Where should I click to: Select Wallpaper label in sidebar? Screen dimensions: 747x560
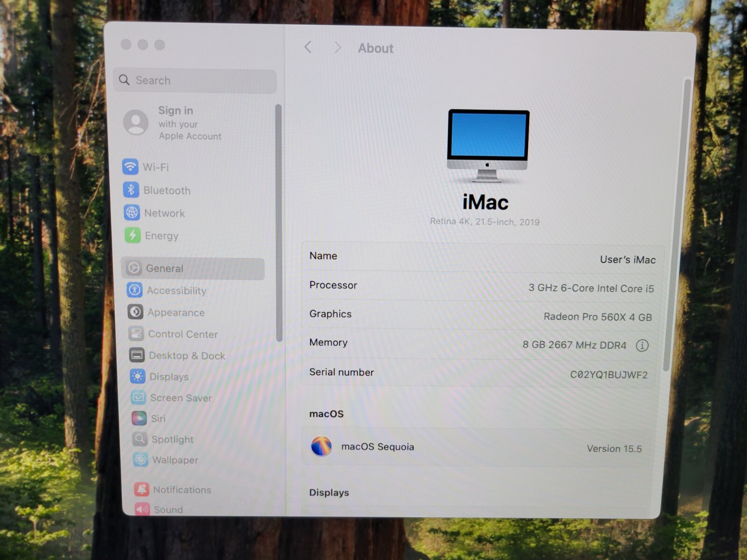coord(175,460)
